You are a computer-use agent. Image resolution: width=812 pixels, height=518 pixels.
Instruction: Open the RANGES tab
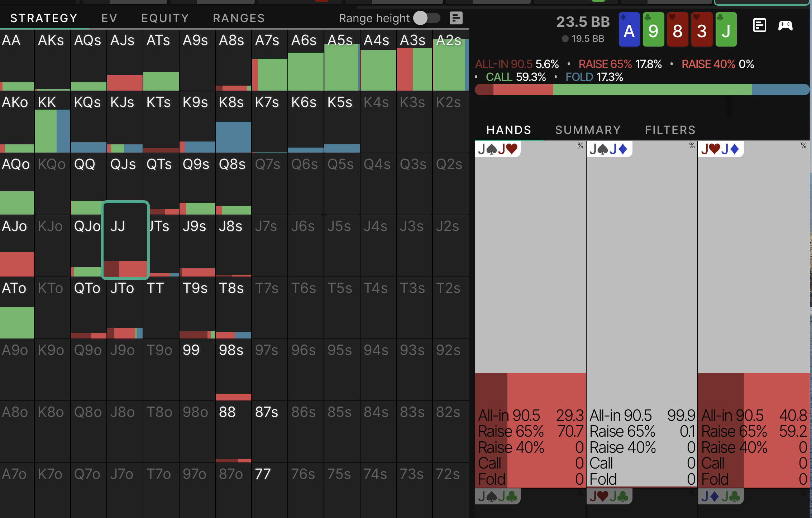[x=239, y=18]
